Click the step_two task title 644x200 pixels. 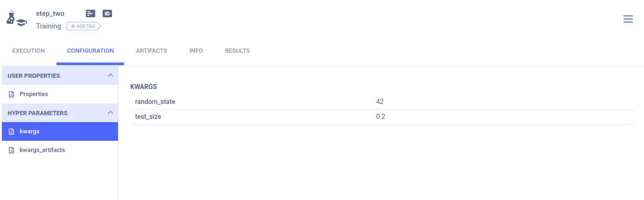pyautogui.click(x=50, y=14)
